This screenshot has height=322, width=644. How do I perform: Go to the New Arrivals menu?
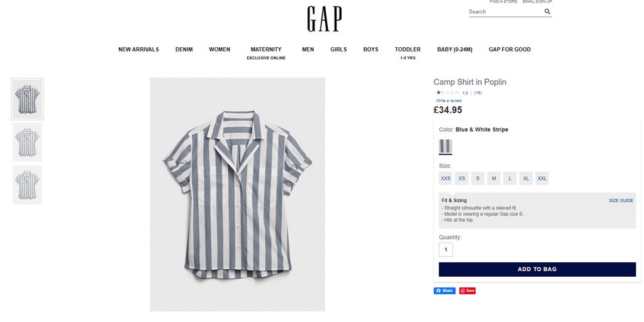click(x=138, y=50)
